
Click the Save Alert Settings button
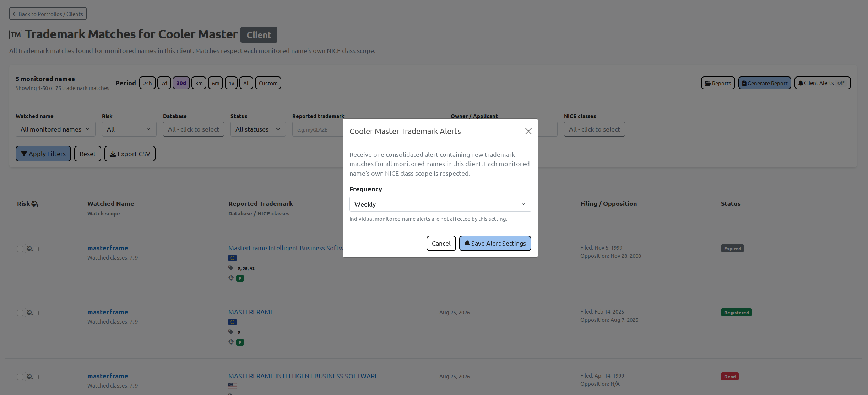click(495, 244)
